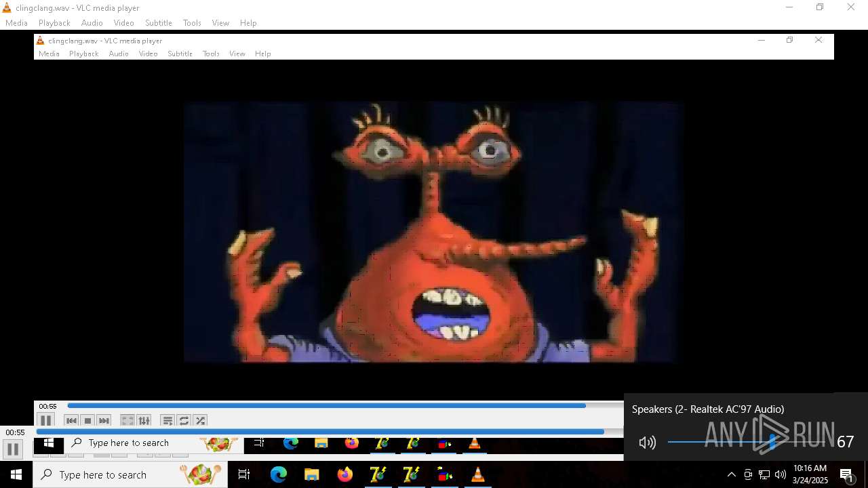The width and height of the screenshot is (868, 488).
Task: Click the Playback menu in the inner VLC window
Action: tap(84, 54)
